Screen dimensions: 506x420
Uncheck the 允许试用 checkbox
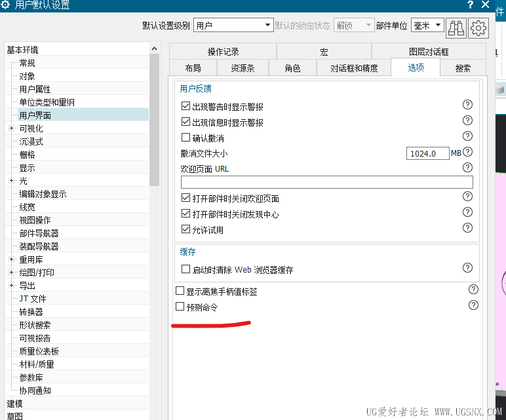tap(185, 229)
